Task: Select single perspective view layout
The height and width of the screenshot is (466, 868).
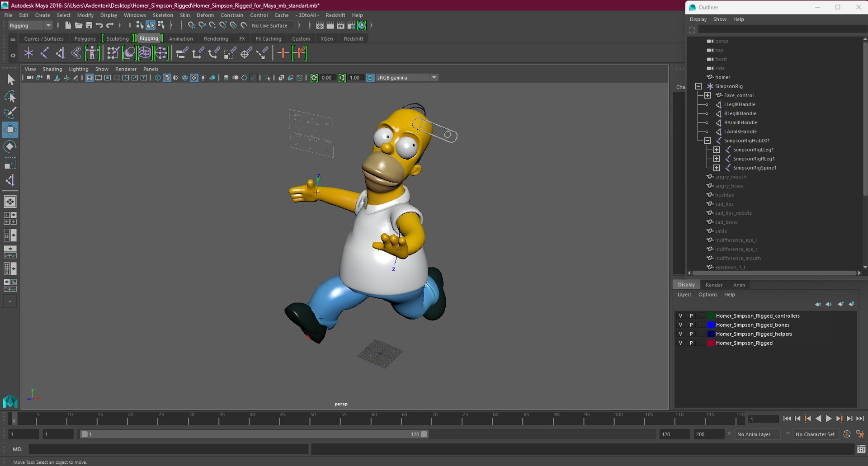Action: (x=10, y=202)
